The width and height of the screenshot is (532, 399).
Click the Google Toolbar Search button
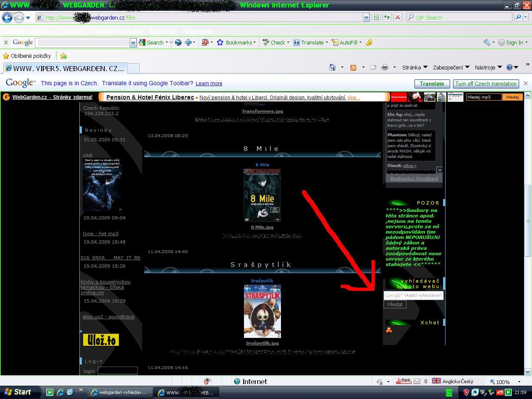[x=152, y=42]
